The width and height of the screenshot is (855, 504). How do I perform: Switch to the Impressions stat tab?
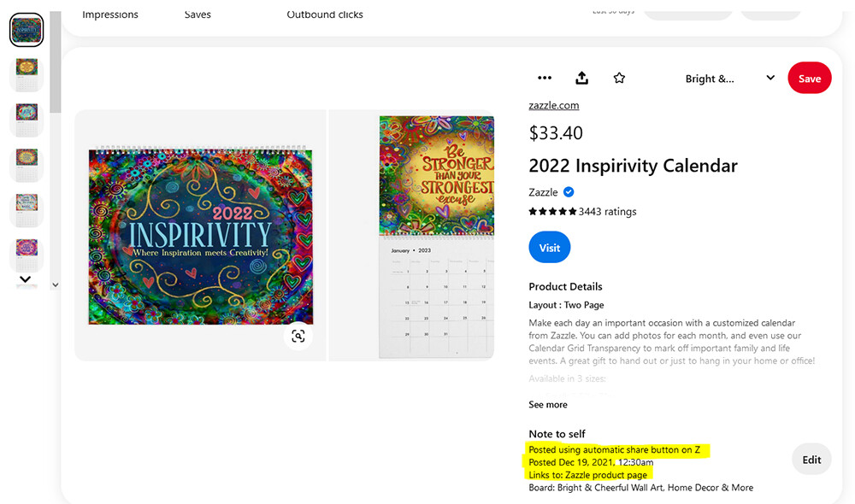[x=110, y=15]
